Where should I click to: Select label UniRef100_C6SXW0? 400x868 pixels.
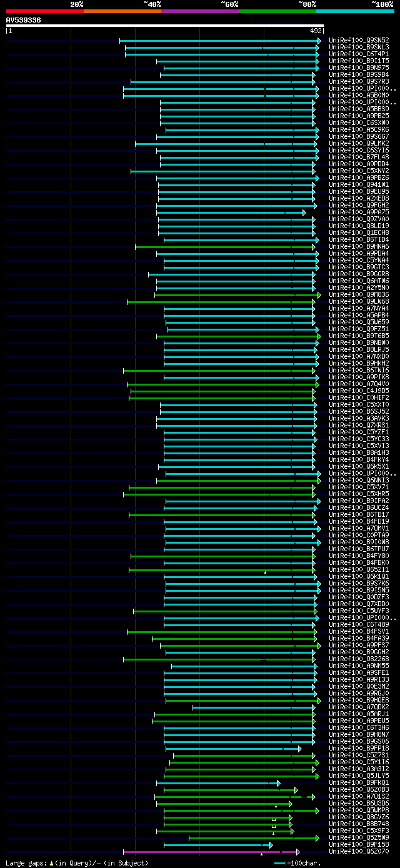click(x=359, y=122)
